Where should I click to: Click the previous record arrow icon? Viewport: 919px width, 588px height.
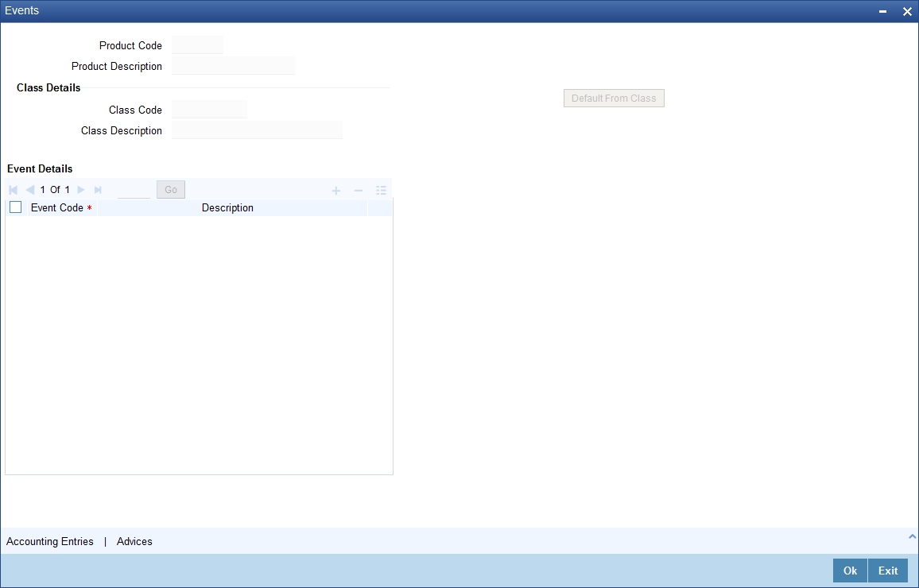(x=29, y=189)
